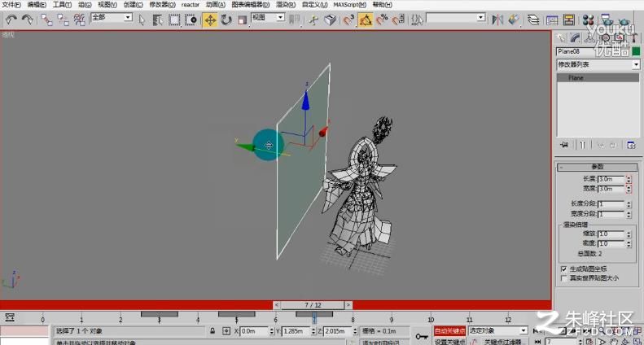Click the Align tool icon
This screenshot has width=644, height=345.
click(x=514, y=20)
